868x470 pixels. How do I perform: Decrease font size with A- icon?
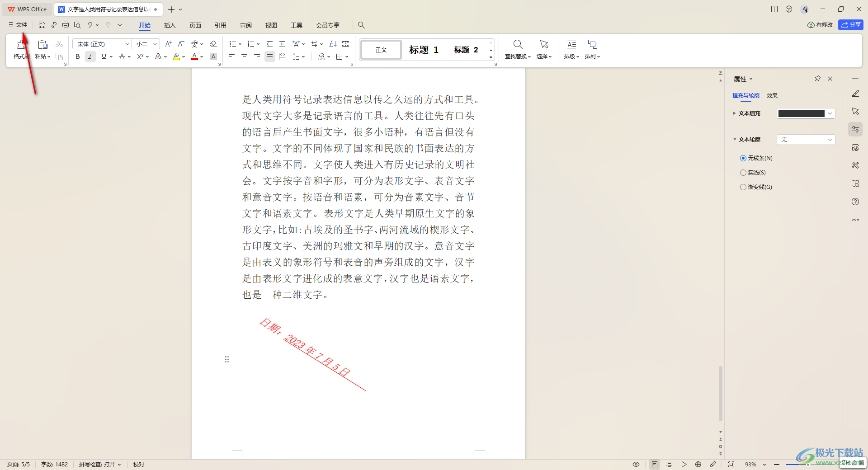point(181,44)
